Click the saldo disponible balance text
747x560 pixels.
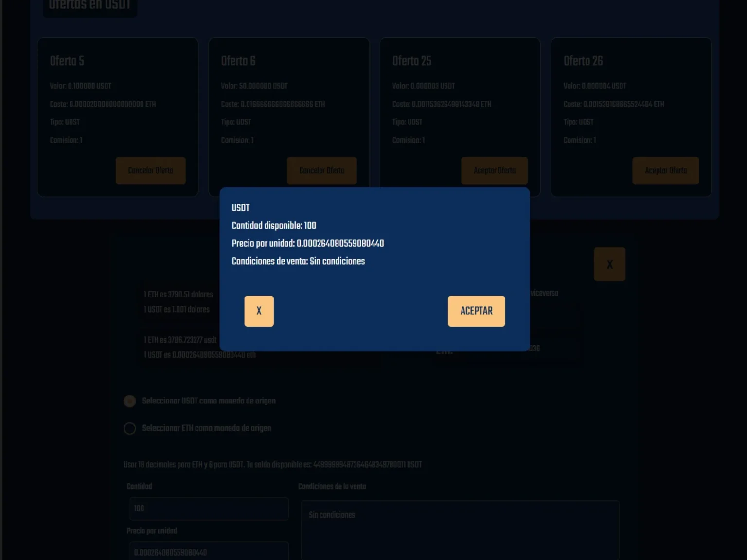point(272,464)
